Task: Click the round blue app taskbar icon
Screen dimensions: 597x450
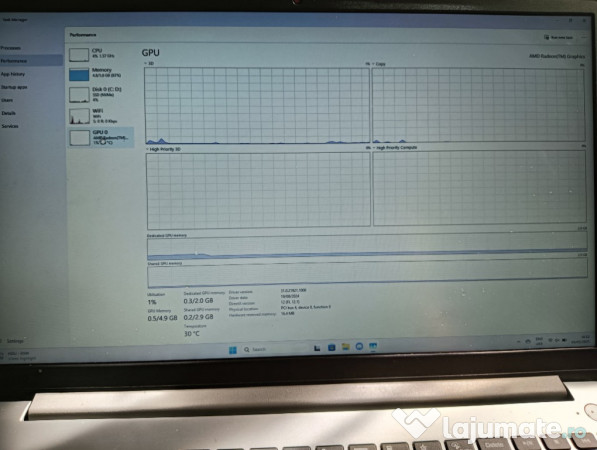Action: pyautogui.click(x=359, y=346)
